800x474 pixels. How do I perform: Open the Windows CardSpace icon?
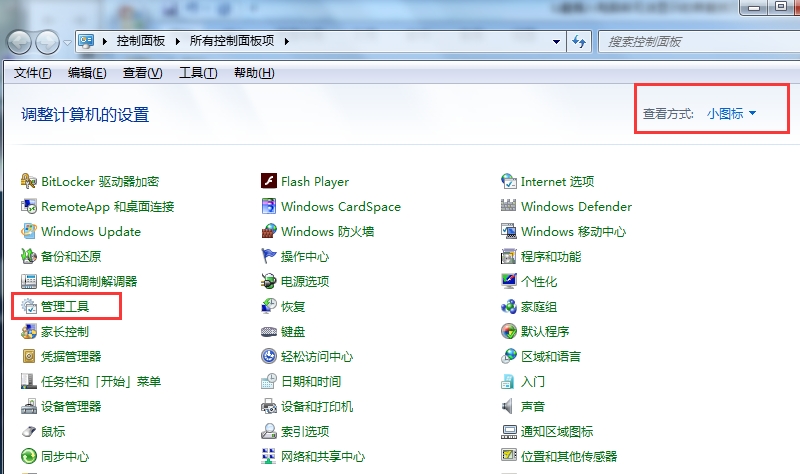pos(269,206)
